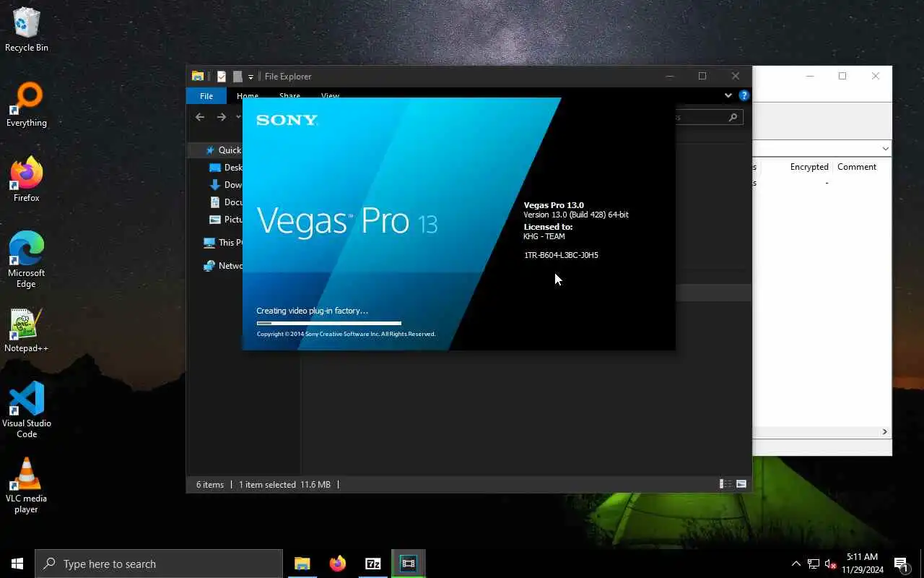Select the Vegas Pro taskbar icon
Image resolution: width=924 pixels, height=578 pixels.
[409, 564]
